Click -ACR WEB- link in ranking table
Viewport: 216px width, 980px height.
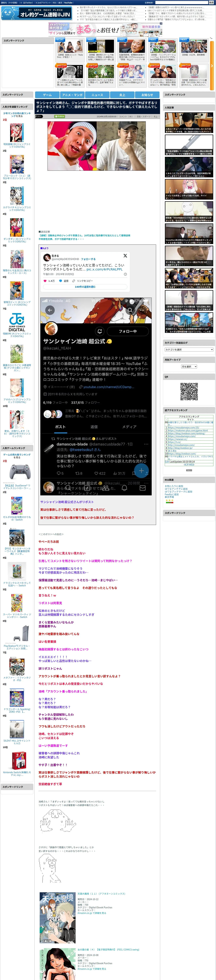189,465
